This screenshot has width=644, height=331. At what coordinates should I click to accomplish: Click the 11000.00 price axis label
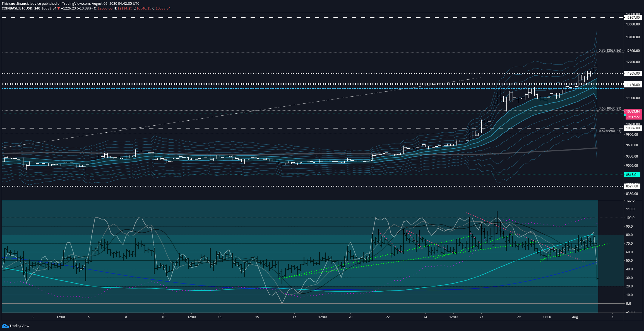click(x=633, y=98)
